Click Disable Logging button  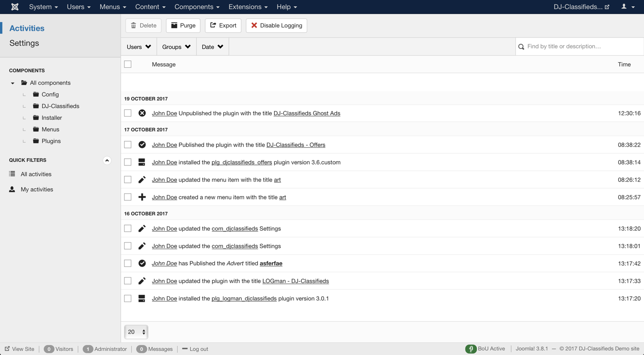click(x=276, y=26)
